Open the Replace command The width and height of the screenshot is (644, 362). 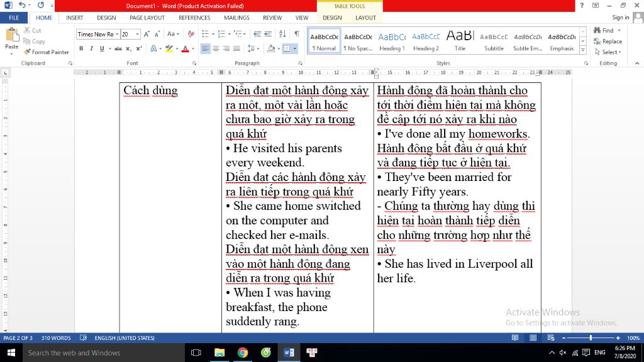click(608, 41)
